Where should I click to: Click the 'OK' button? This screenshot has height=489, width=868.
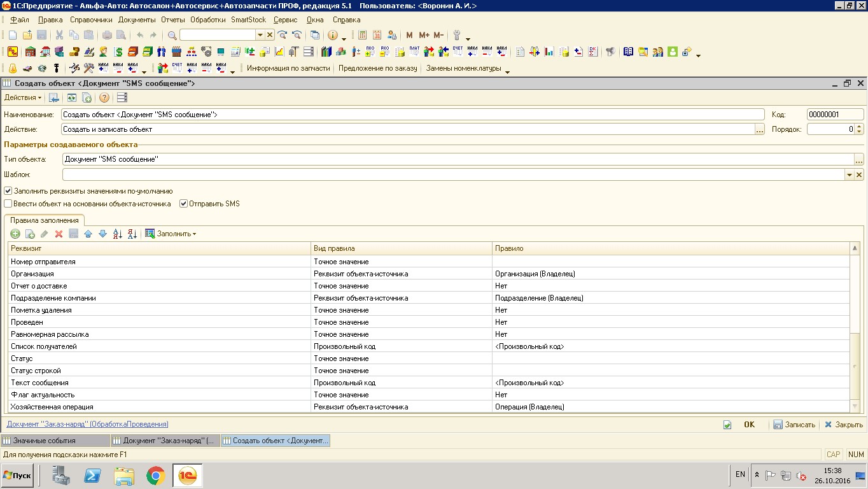[750, 425]
